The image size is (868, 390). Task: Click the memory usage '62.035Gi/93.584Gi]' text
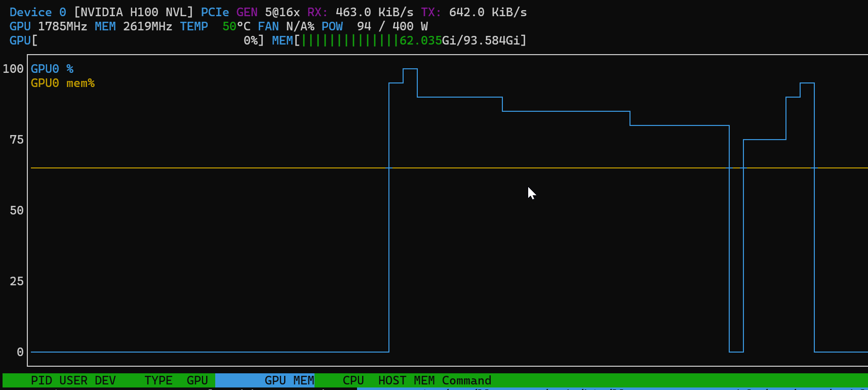tap(463, 40)
